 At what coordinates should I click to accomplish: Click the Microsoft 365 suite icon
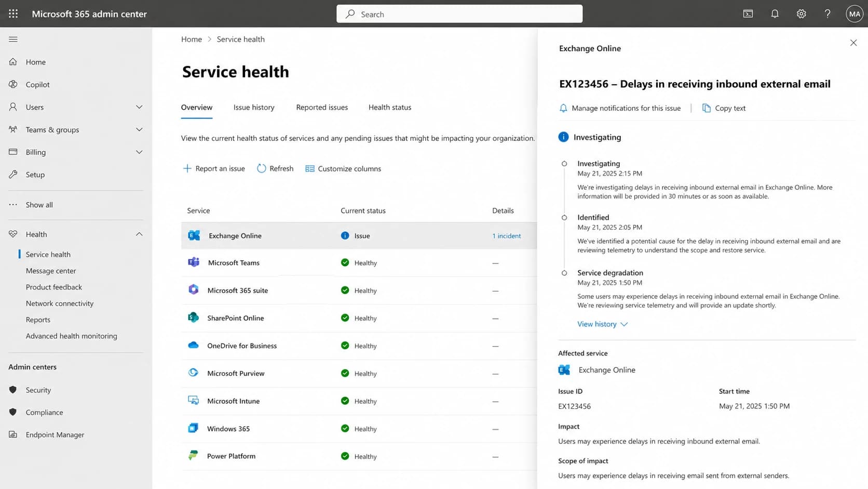click(x=194, y=290)
